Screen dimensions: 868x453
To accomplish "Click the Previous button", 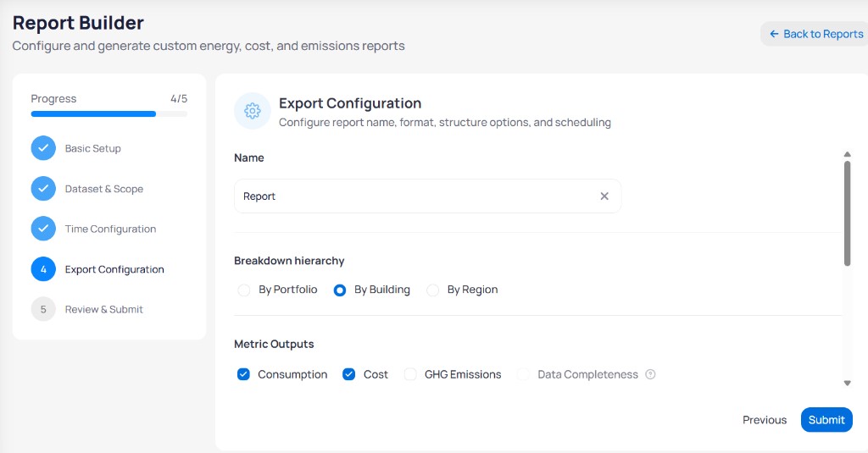I will pyautogui.click(x=765, y=420).
